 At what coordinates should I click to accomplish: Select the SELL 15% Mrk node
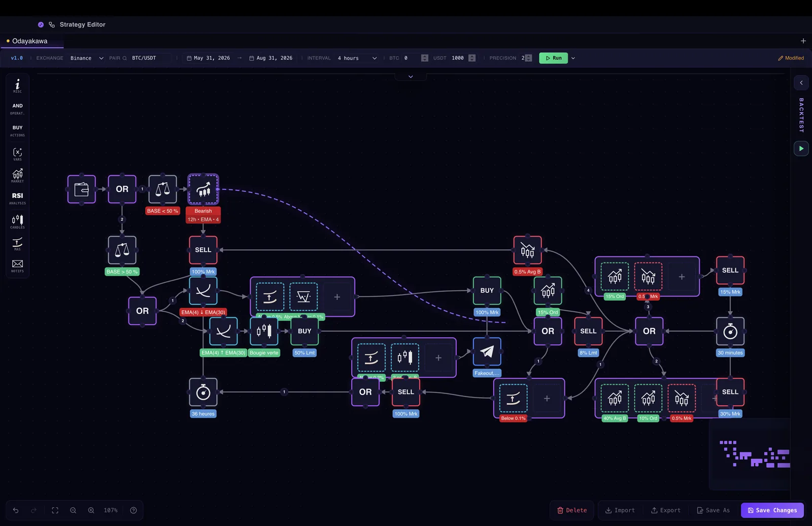(x=730, y=270)
